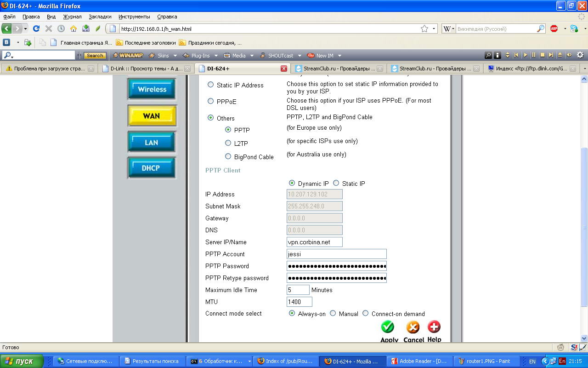Open bookmark Последние заголовки
Screen dimensions: 588x368
[x=146, y=42]
